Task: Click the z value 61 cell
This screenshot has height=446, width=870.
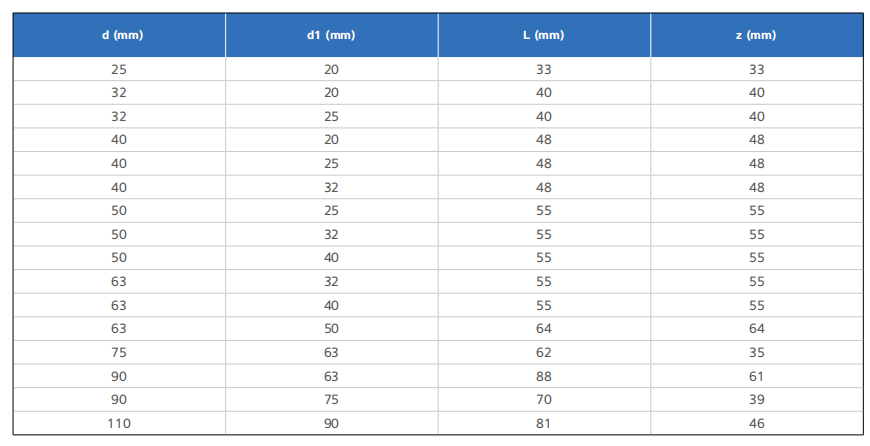Action: [757, 376]
